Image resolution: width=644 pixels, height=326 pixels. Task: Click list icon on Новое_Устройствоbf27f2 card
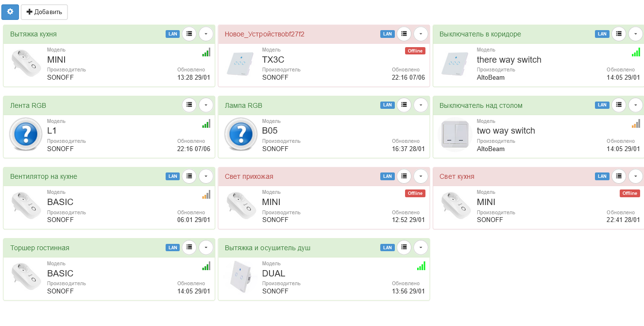pyautogui.click(x=404, y=34)
